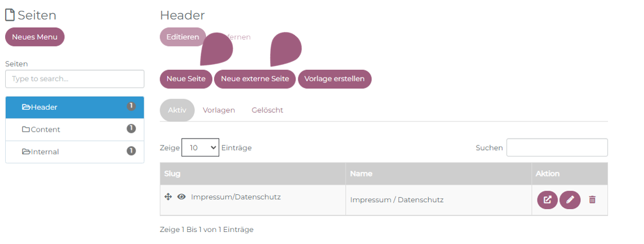Click the Vorlage erstellen button
Screen dimensions: 644x244
click(x=335, y=79)
